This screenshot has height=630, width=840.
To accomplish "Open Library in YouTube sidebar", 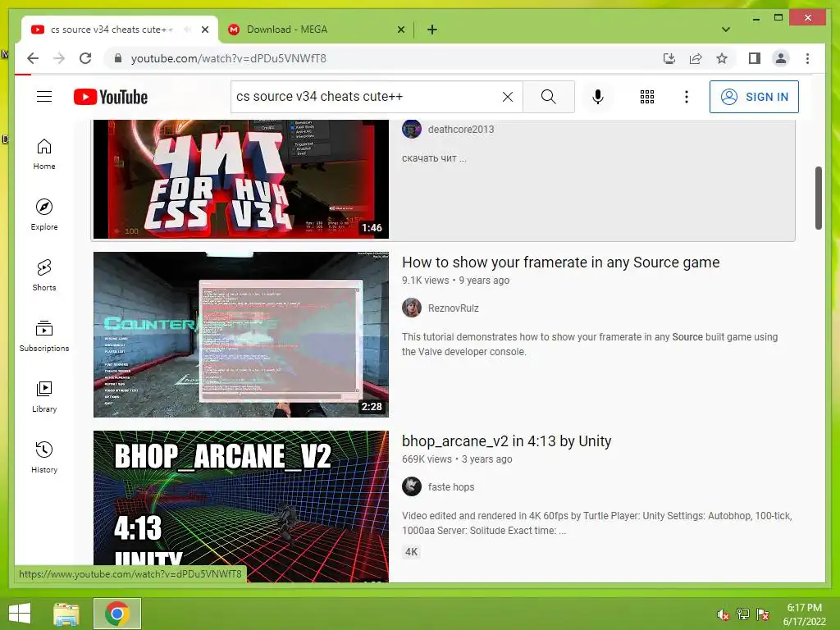I will click(44, 396).
